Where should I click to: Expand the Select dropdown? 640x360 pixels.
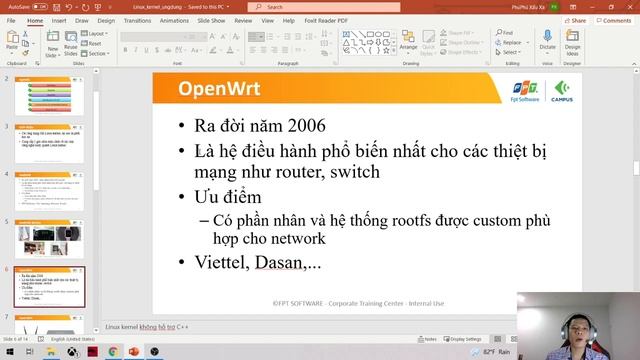(x=509, y=52)
